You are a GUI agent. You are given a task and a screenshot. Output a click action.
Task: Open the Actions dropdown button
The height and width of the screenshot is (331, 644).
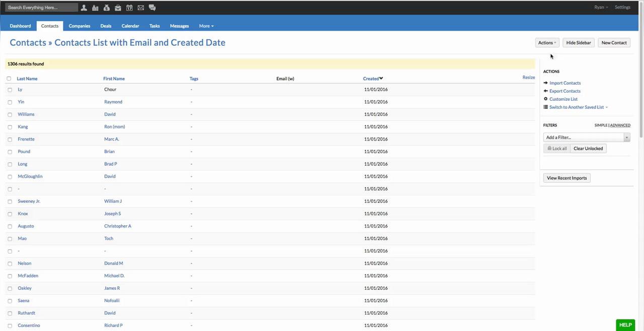[547, 43]
